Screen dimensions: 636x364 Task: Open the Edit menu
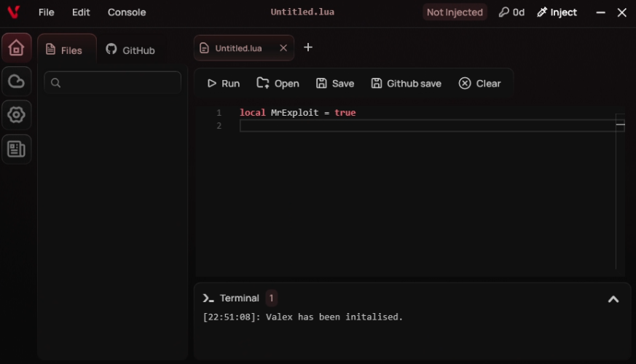click(x=81, y=12)
